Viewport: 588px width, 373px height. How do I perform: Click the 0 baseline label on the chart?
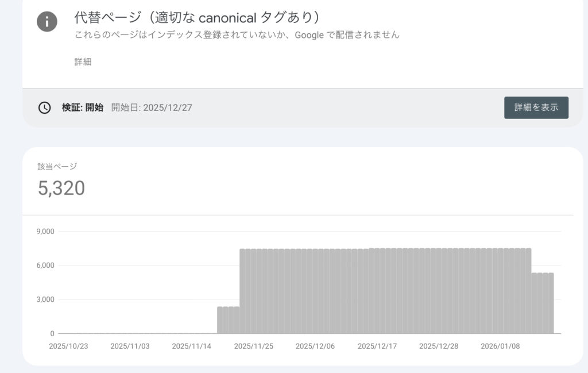pyautogui.click(x=53, y=333)
